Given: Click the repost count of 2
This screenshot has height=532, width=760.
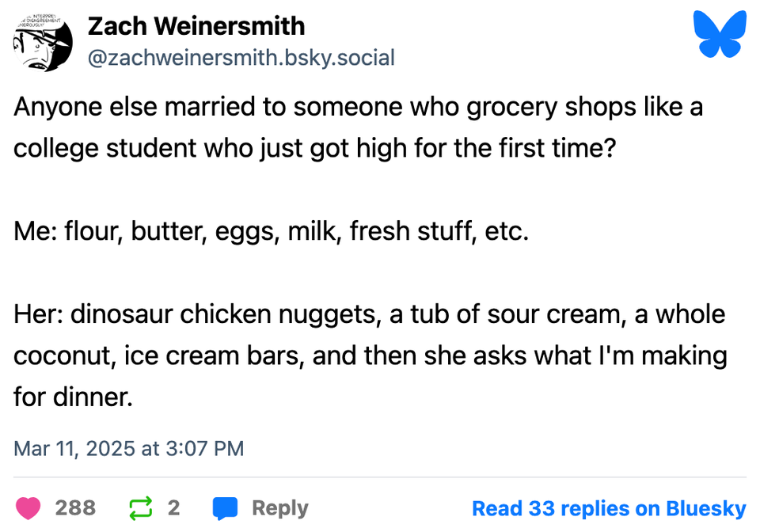Looking at the screenshot, I should pos(173,507).
